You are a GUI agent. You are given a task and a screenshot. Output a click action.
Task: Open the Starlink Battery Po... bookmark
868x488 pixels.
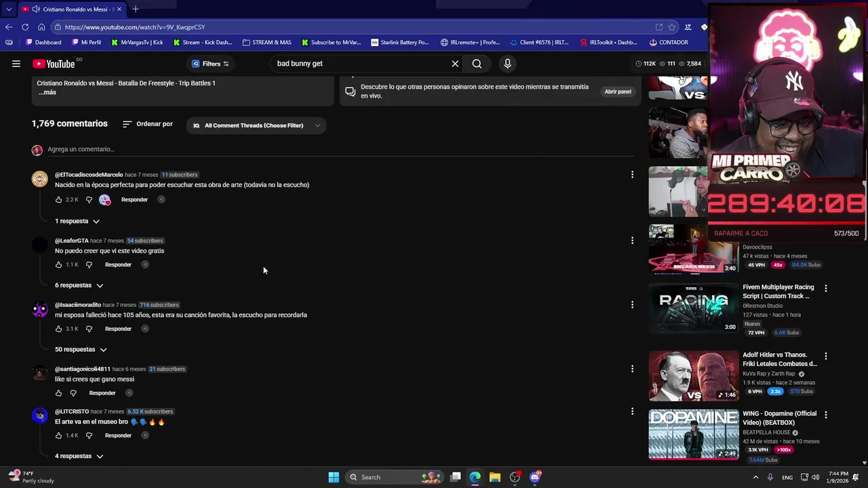tap(400, 42)
